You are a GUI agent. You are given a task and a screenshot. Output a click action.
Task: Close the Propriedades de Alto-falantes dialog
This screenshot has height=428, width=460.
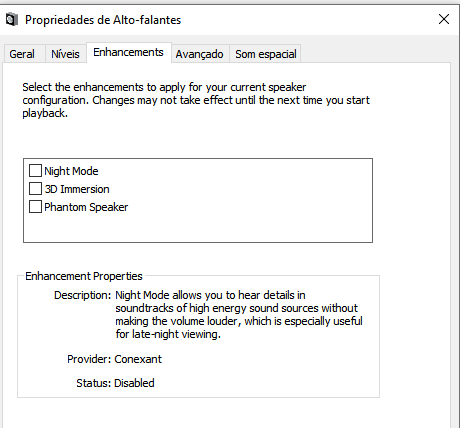(x=444, y=19)
